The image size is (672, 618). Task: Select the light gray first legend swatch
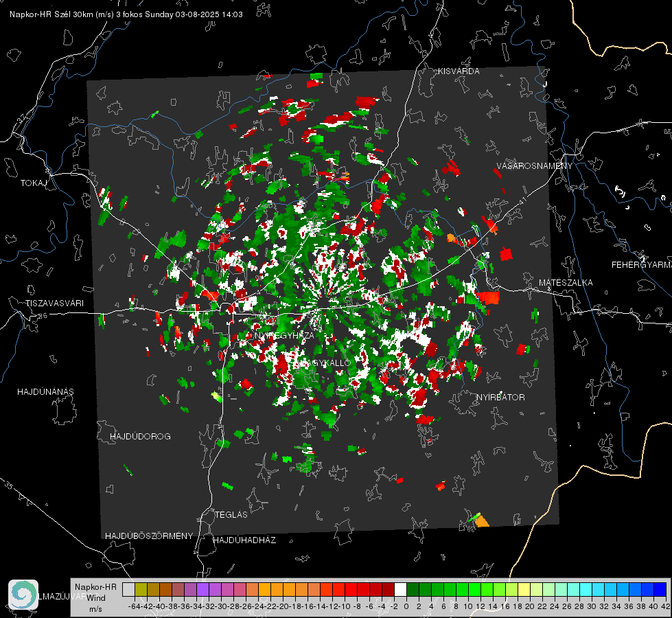pos(128,589)
